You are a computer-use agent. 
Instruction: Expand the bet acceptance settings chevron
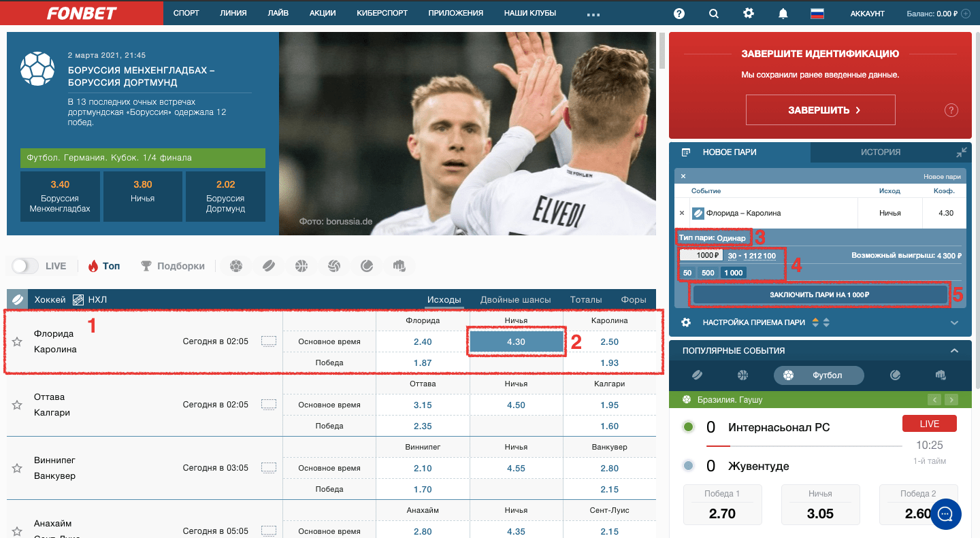954,322
